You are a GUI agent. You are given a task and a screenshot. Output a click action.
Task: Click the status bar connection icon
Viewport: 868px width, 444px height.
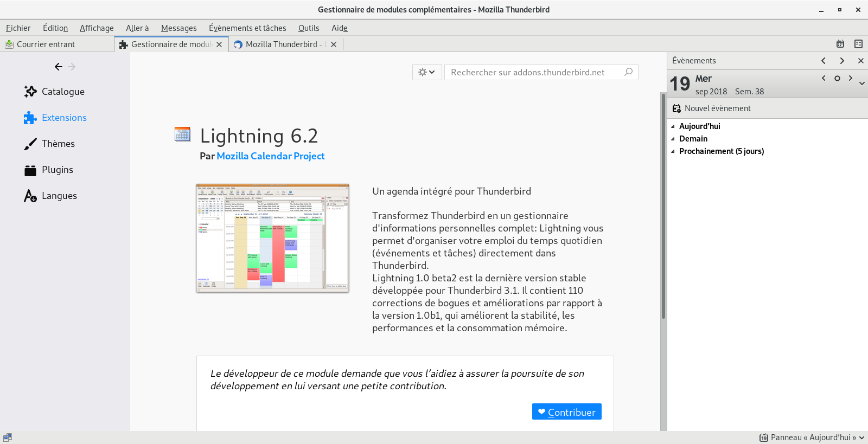pos(8,437)
